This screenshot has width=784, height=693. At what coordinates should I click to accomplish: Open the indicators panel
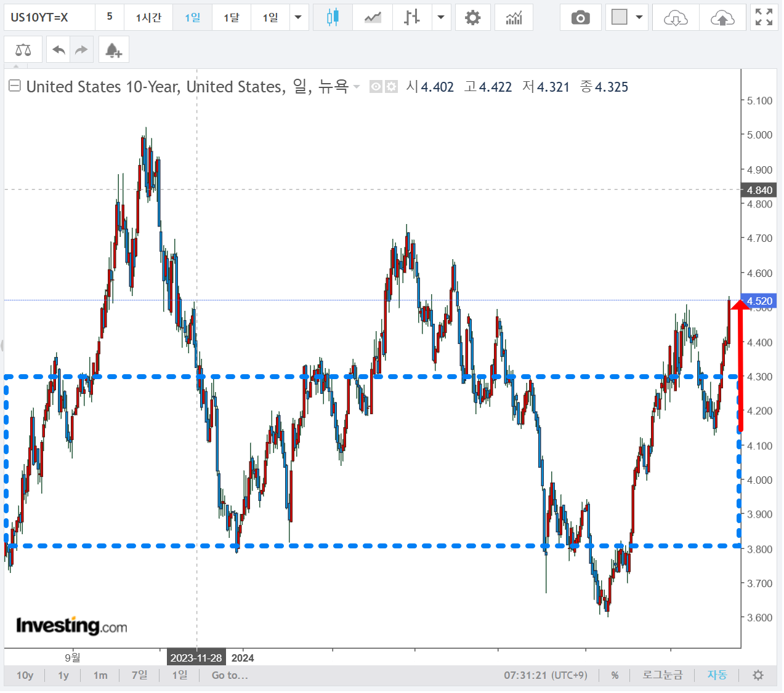pyautogui.click(x=514, y=18)
